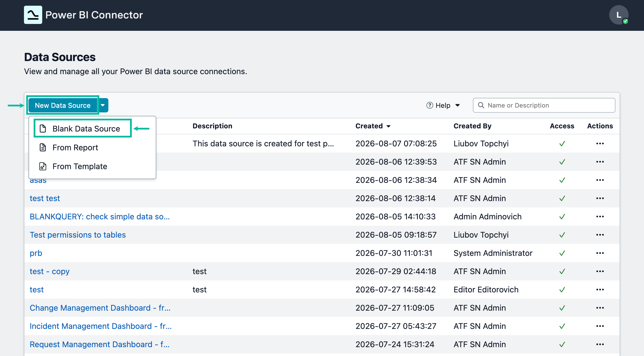644x356 pixels.
Task: Open Incident Management Dashboard data source
Action: 101,326
